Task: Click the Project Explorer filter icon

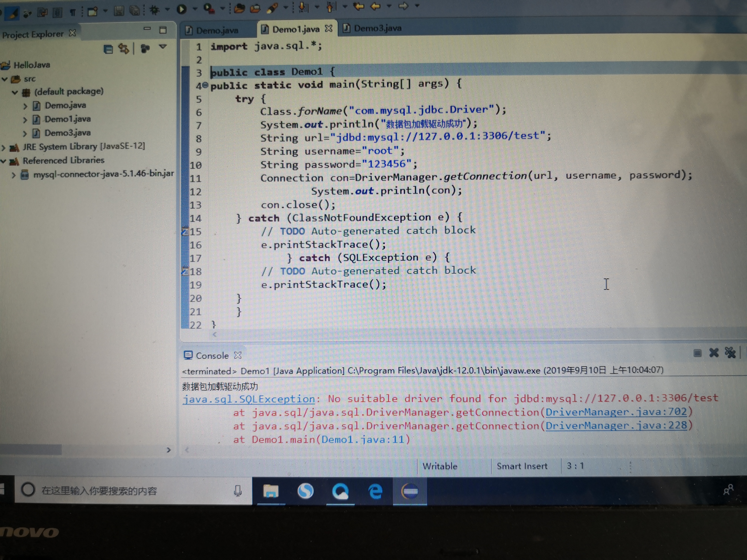Action: coord(145,49)
